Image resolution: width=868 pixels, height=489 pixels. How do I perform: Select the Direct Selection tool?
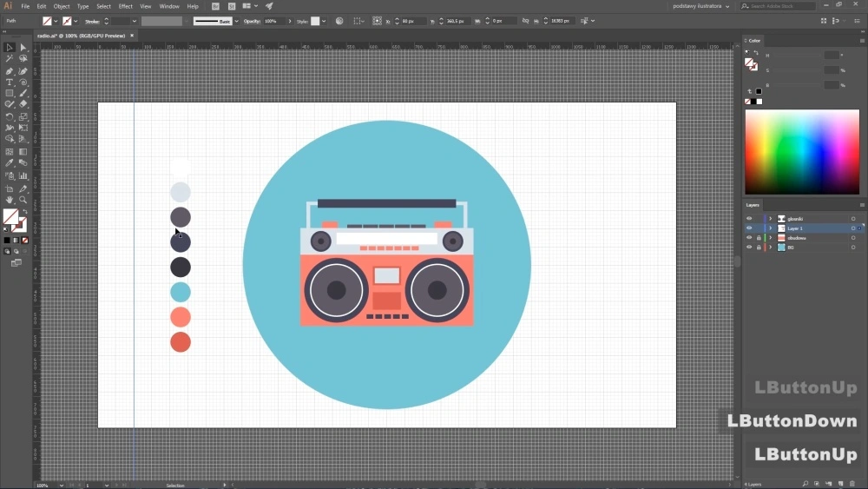23,48
